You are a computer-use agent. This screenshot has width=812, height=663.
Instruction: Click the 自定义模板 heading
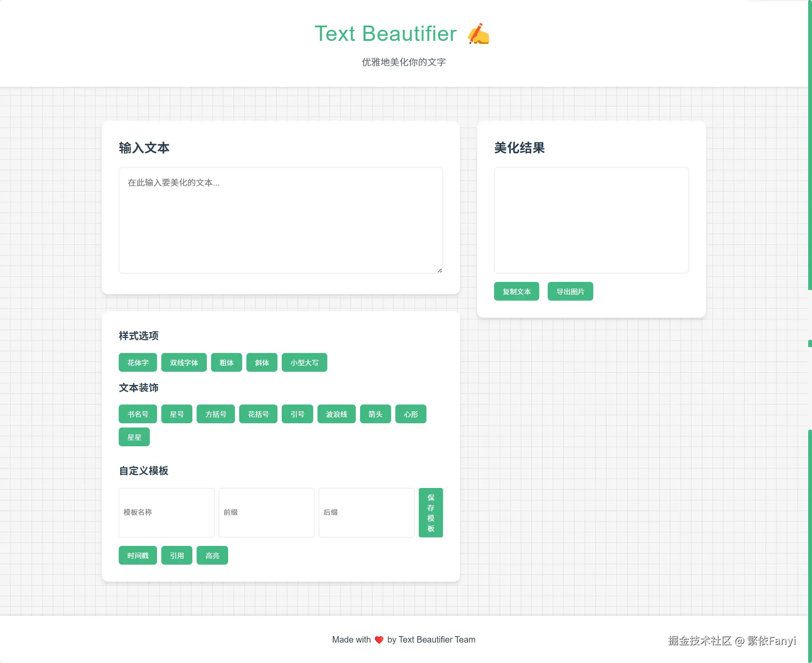143,471
